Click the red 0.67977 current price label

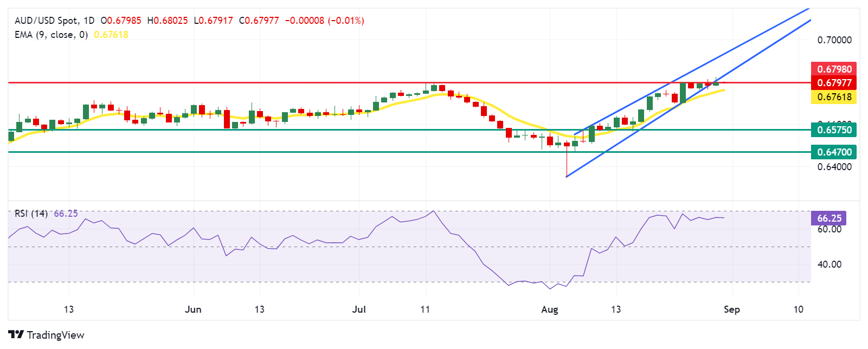834,83
